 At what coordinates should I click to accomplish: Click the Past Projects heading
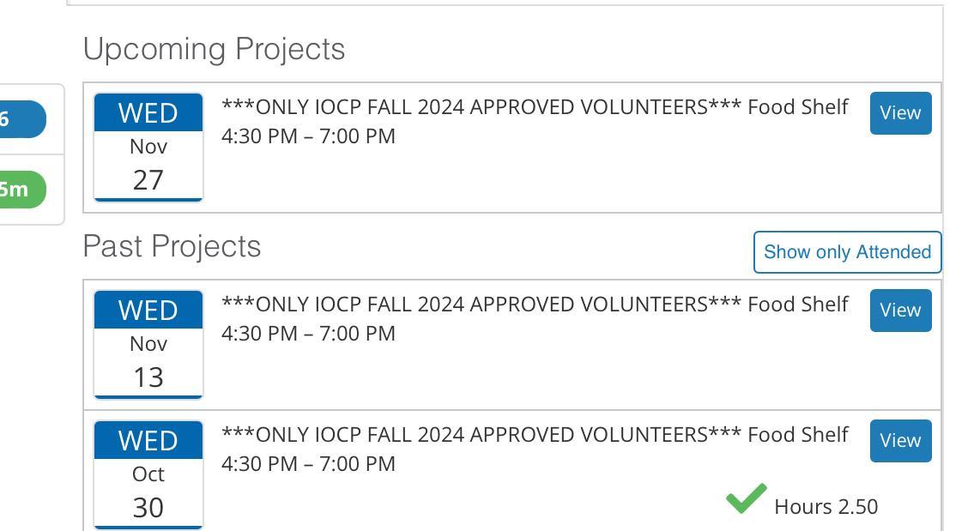pos(172,246)
